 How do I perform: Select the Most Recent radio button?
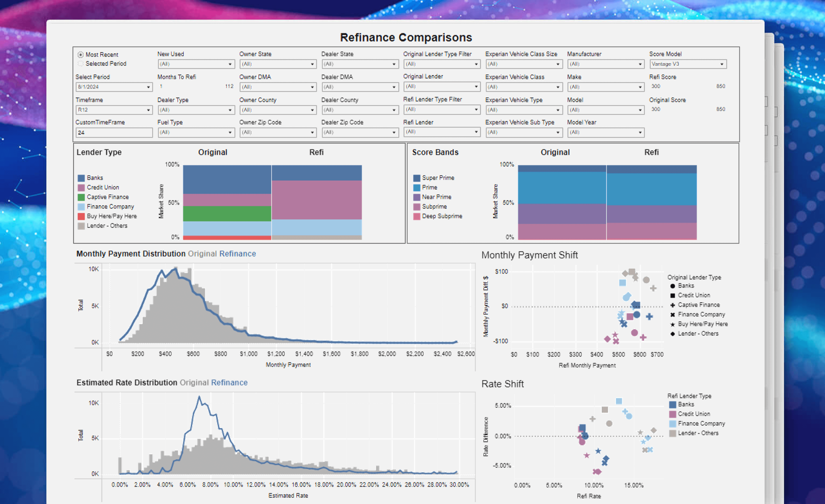(x=80, y=55)
